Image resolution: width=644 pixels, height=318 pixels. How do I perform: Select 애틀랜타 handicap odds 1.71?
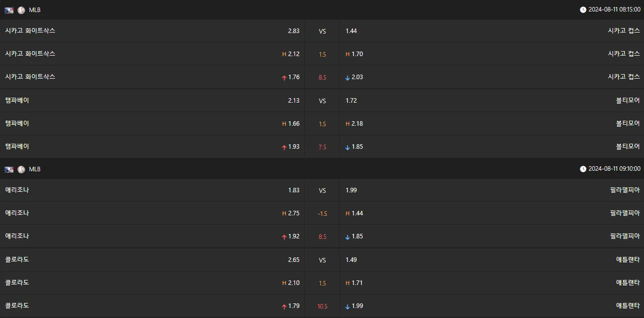tap(357, 283)
